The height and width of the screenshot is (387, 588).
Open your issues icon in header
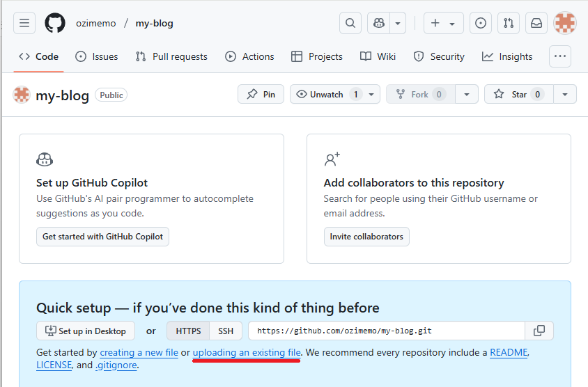pos(481,23)
